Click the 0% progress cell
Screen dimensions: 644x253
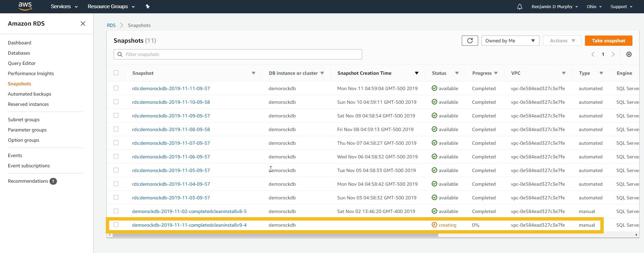tap(475, 225)
